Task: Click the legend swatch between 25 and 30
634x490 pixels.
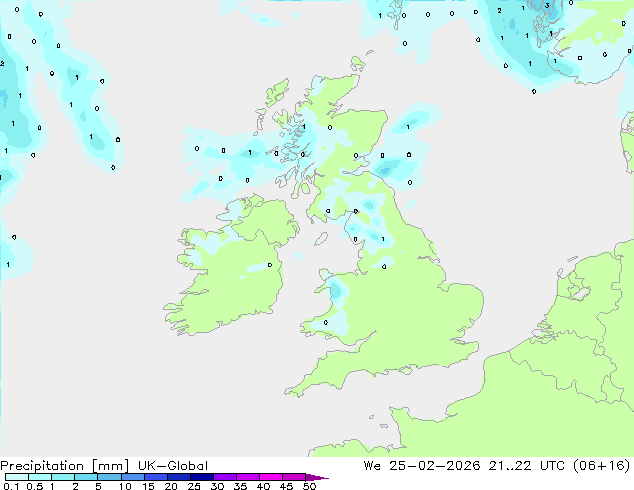Action: 202,477
